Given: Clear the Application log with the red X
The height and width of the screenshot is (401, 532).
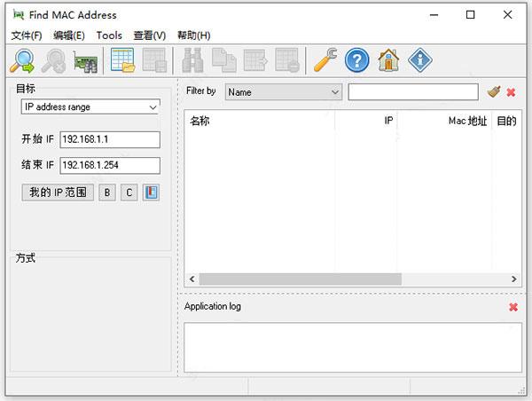Looking at the screenshot, I should coord(513,307).
